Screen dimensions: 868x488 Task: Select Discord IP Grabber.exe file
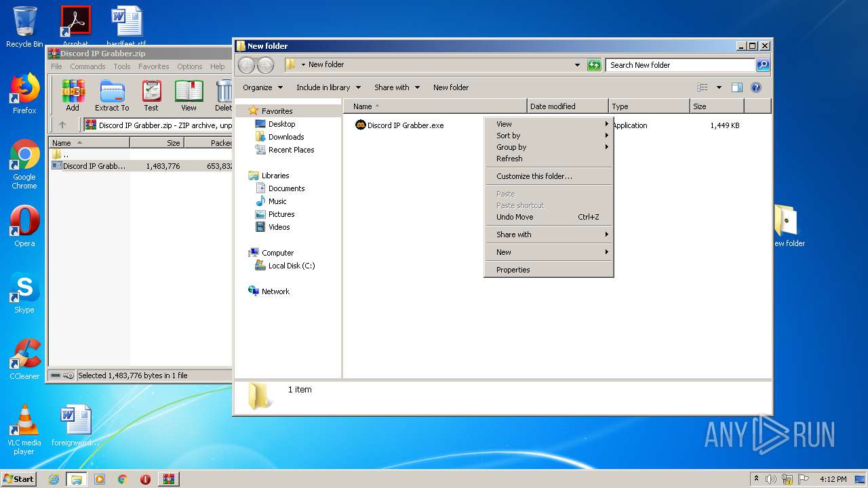tap(400, 125)
